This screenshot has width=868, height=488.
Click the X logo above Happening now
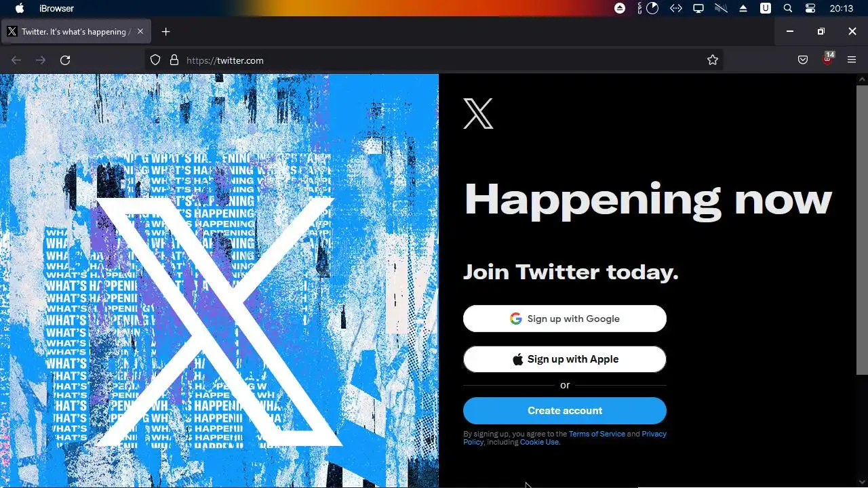478,113
